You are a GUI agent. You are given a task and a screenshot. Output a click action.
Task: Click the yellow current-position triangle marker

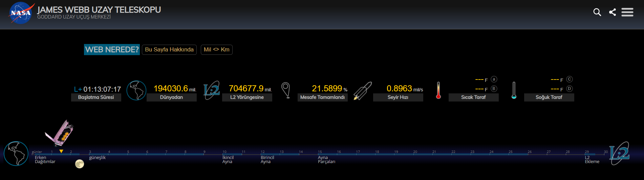(x=61, y=151)
